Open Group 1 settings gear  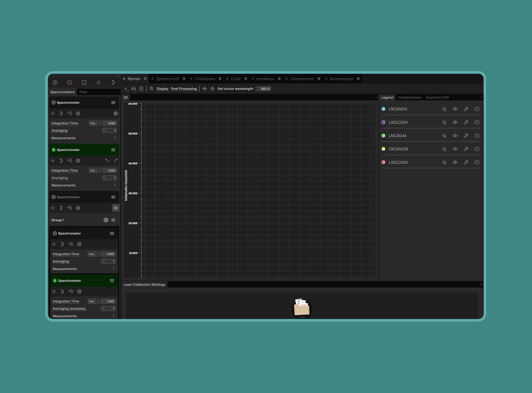(106, 220)
